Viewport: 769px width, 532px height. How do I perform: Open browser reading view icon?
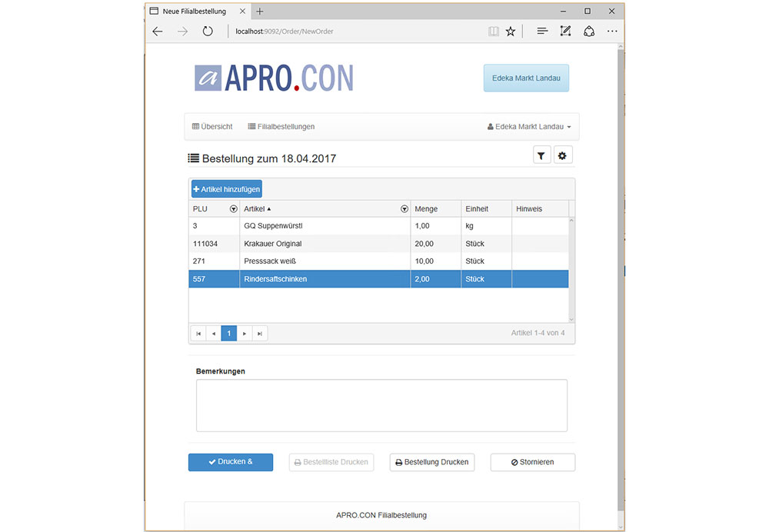(493, 32)
